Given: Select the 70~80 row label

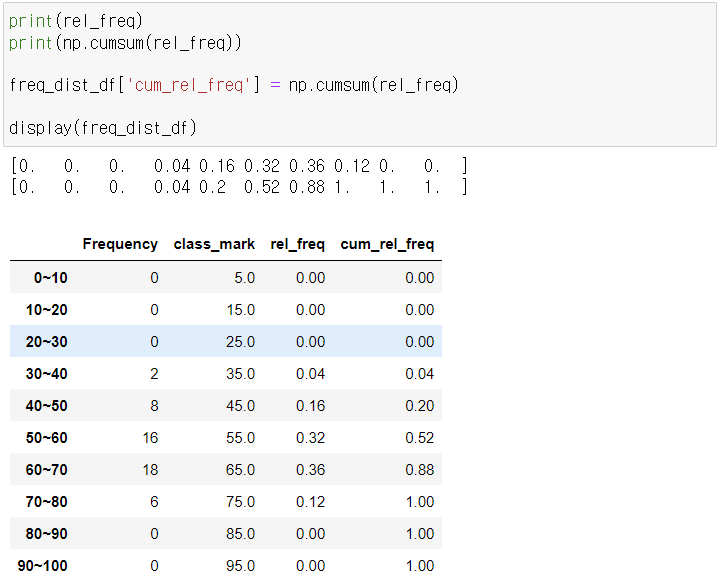Looking at the screenshot, I should click(46, 502).
